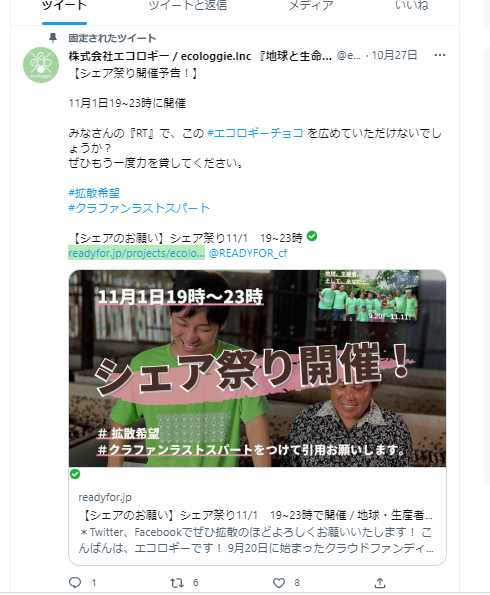Screen dimensions: 490x595
Task: Click the ecologgie profile avatar
Action: click(x=41, y=65)
